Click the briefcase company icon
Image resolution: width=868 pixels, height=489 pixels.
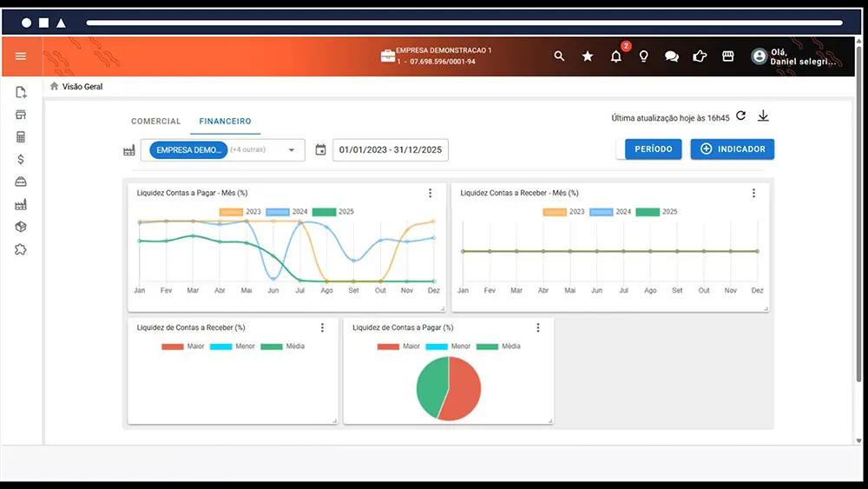(x=387, y=56)
